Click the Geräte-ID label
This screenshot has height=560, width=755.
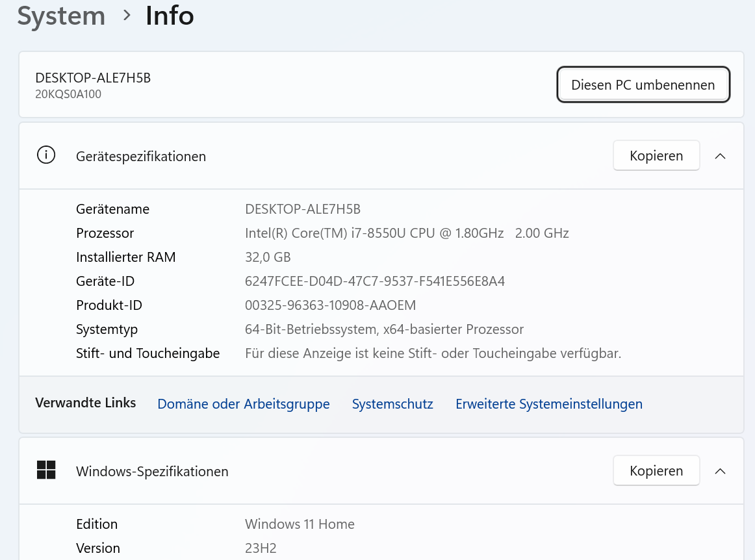(x=105, y=281)
